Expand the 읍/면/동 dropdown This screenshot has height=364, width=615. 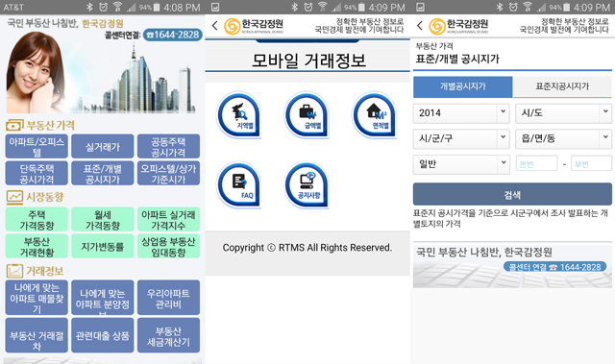(x=563, y=138)
